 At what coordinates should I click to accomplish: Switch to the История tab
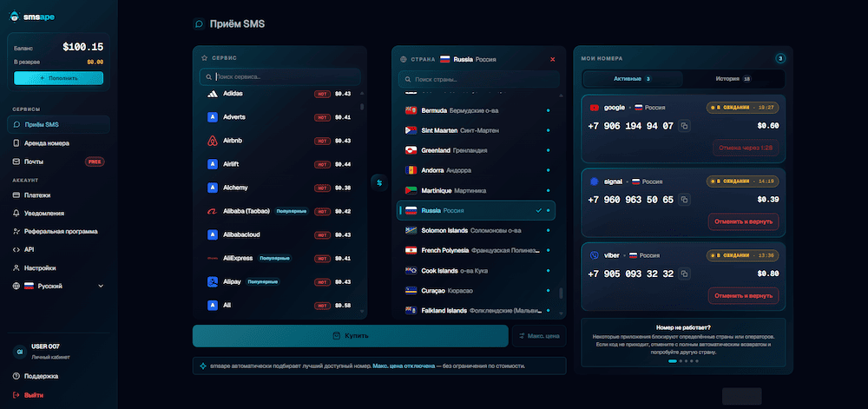pos(733,79)
